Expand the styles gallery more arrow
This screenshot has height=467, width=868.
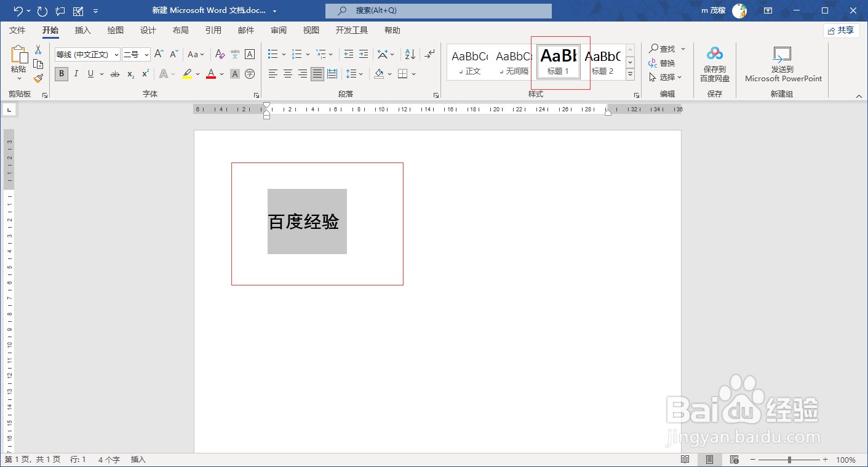[630, 74]
